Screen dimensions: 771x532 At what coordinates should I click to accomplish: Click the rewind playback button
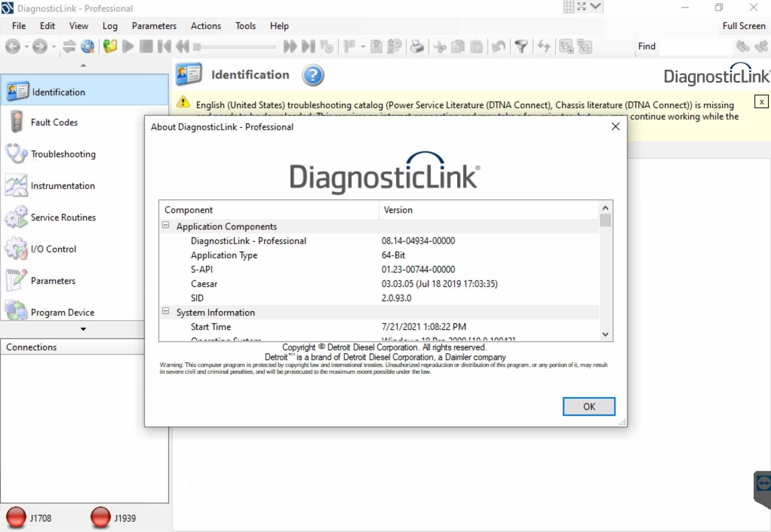(182, 47)
